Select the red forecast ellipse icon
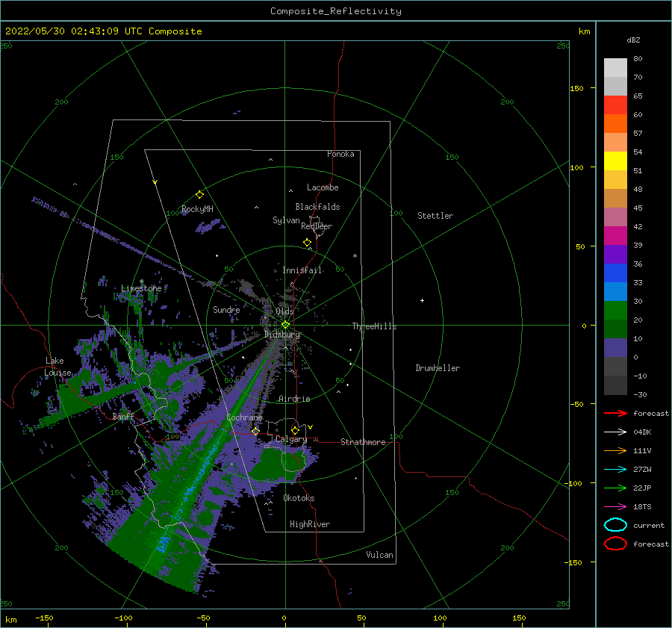 click(615, 544)
